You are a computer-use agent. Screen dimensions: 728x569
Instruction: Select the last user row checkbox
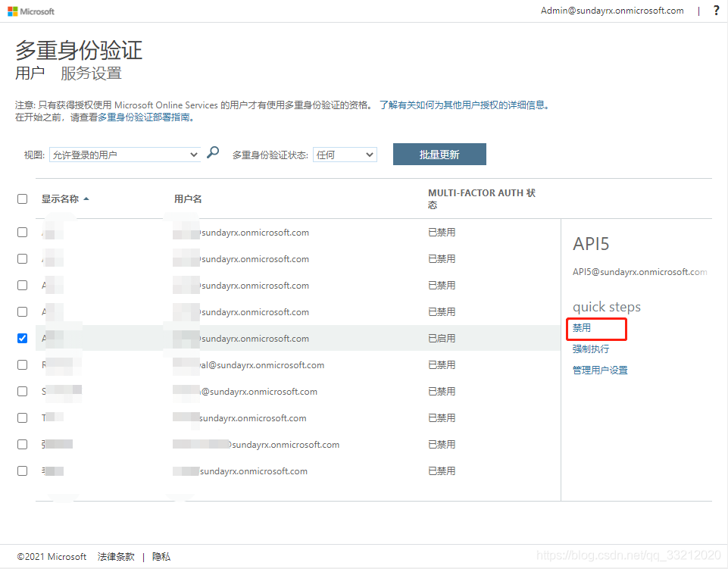click(x=23, y=471)
